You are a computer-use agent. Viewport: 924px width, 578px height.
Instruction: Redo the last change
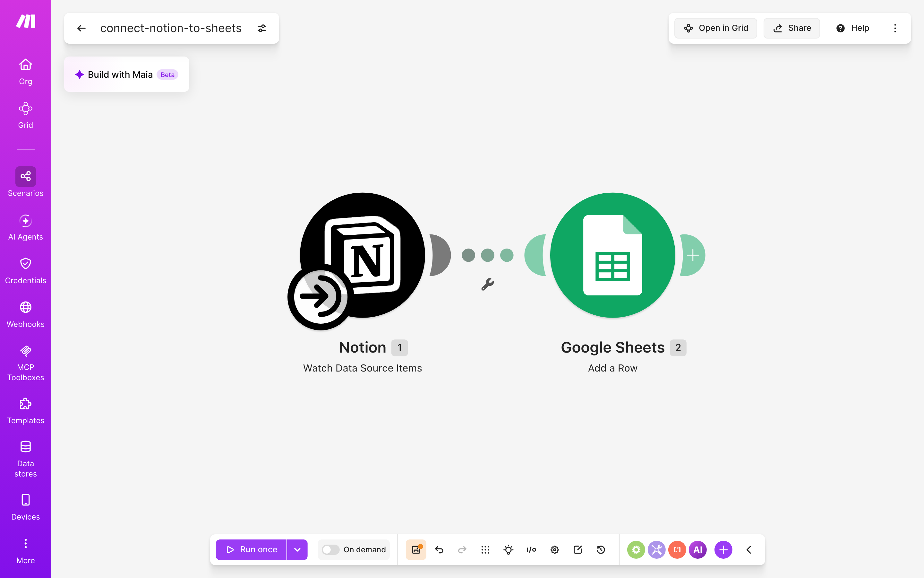pyautogui.click(x=462, y=550)
